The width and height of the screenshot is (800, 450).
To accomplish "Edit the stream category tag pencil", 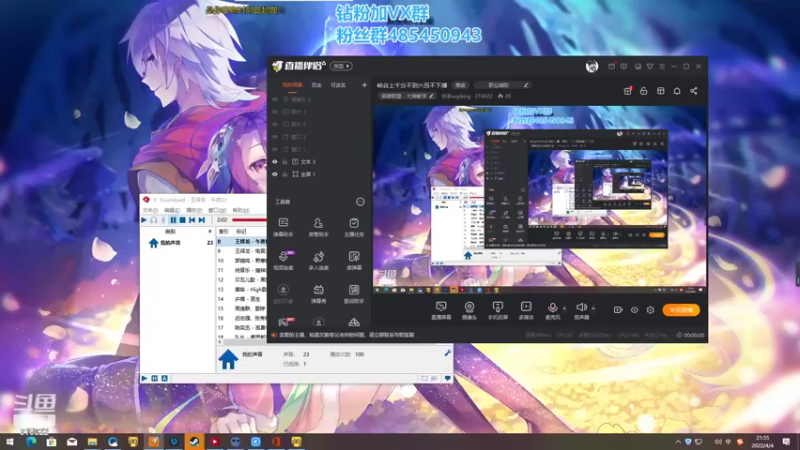I will pos(432,96).
